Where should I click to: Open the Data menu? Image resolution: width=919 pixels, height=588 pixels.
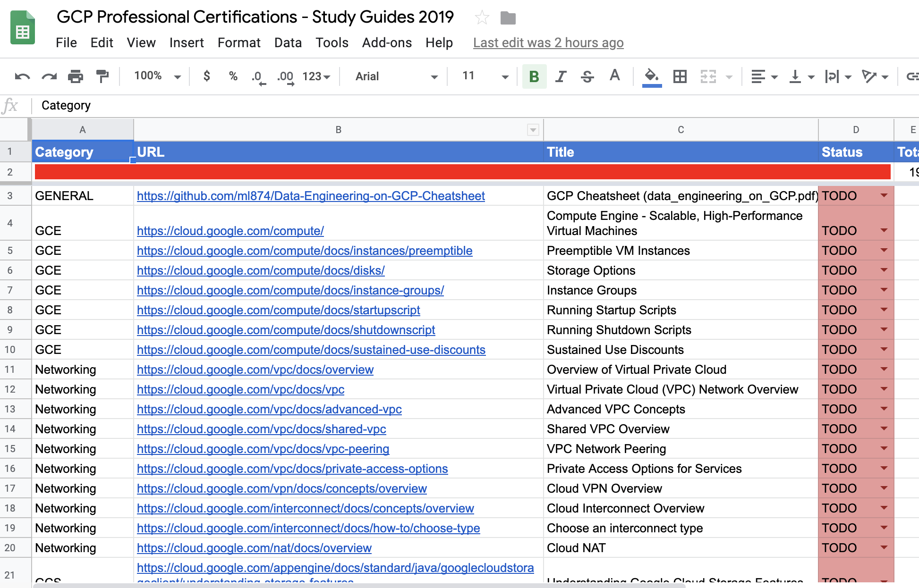pyautogui.click(x=288, y=42)
